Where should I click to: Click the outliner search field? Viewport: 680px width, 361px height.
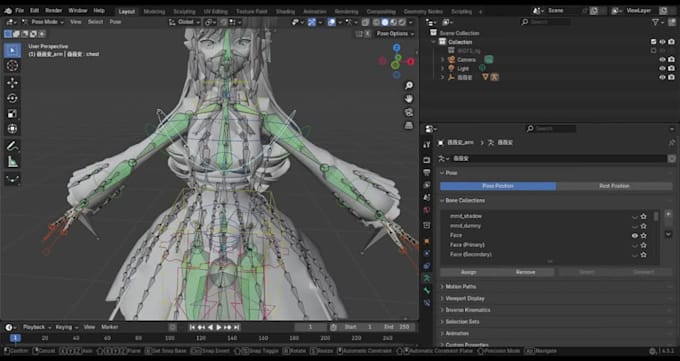coord(546,22)
